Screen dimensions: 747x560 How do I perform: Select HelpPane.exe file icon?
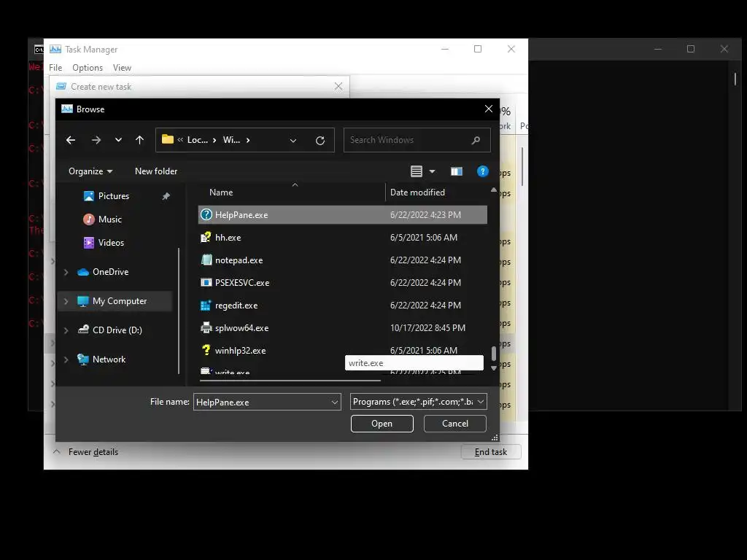[x=206, y=215]
